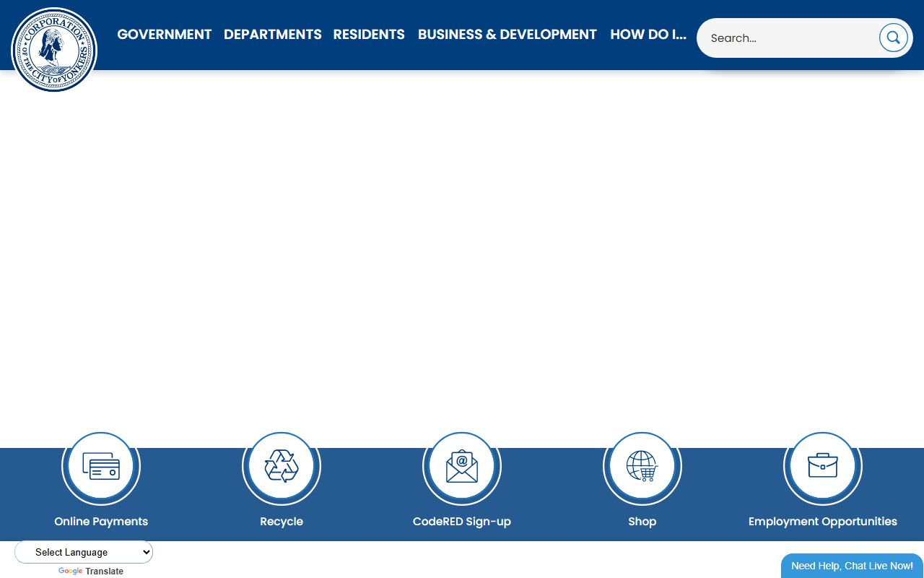924x578 pixels.
Task: Open the Residents menu
Action: 369,35
